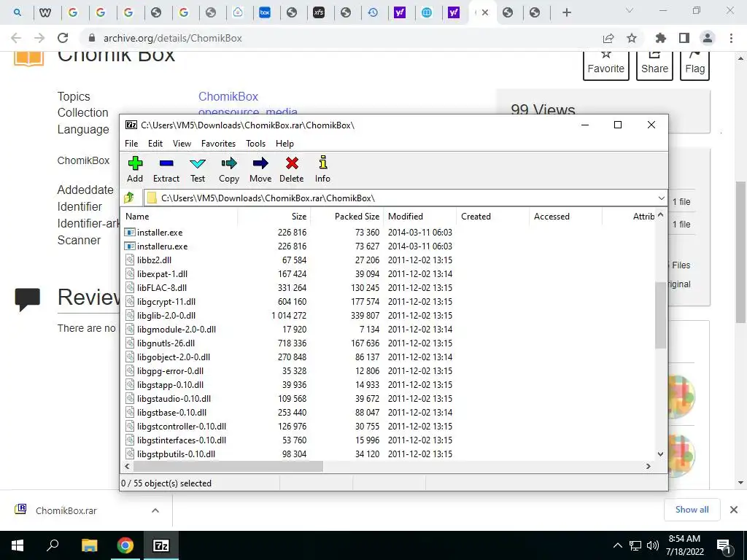Go up one folder level in 7-Zip
This screenshot has height=560, width=747.
point(128,198)
